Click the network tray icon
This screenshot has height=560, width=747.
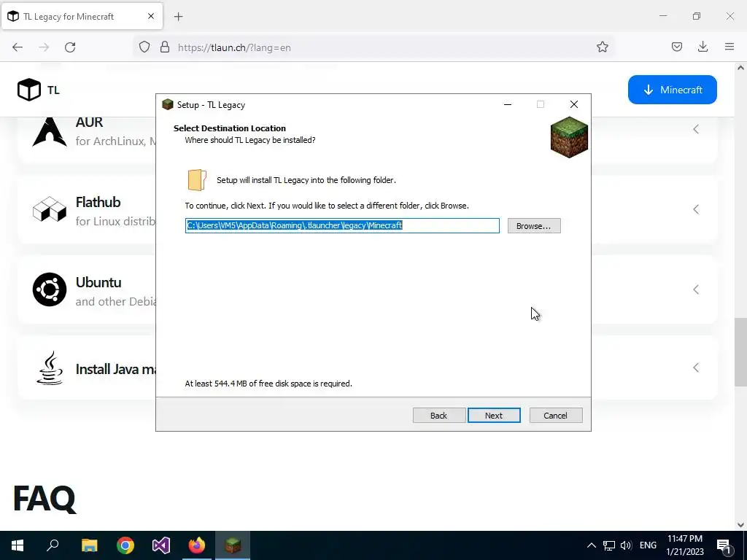(x=609, y=545)
